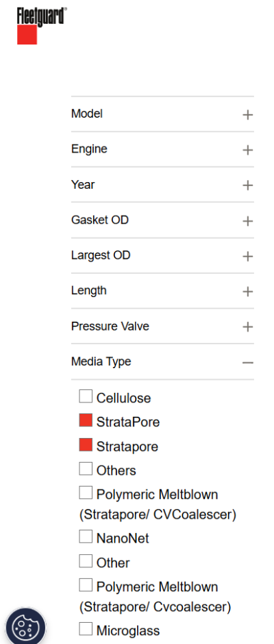Screen dimensions: 274x644
Task: Collapse Media Type with minus icon
Action: pos(247,363)
